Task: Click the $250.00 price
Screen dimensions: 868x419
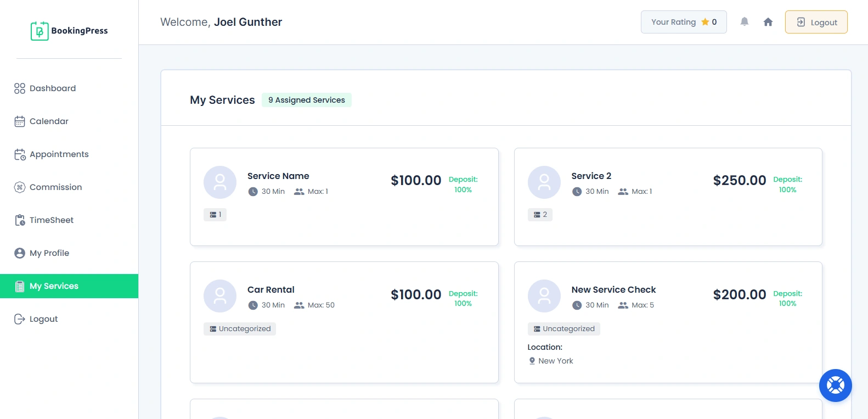Action: 740,181
